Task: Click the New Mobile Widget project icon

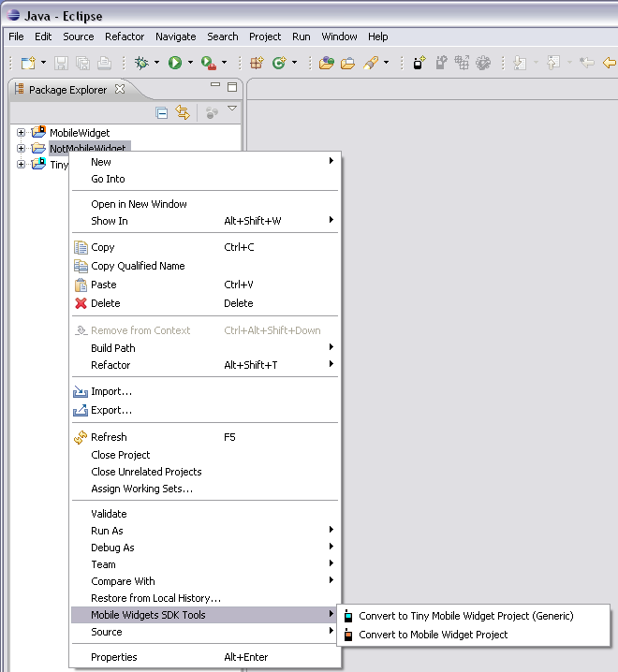Action: click(419, 63)
